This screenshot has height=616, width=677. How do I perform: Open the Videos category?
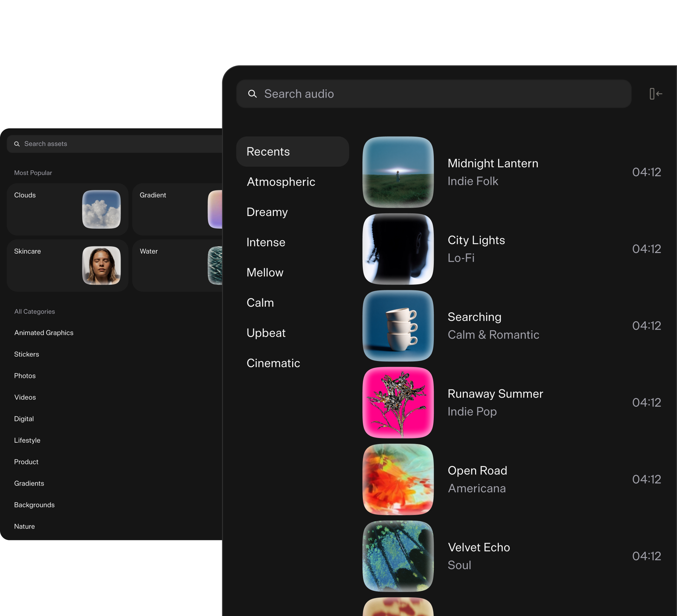click(x=25, y=397)
